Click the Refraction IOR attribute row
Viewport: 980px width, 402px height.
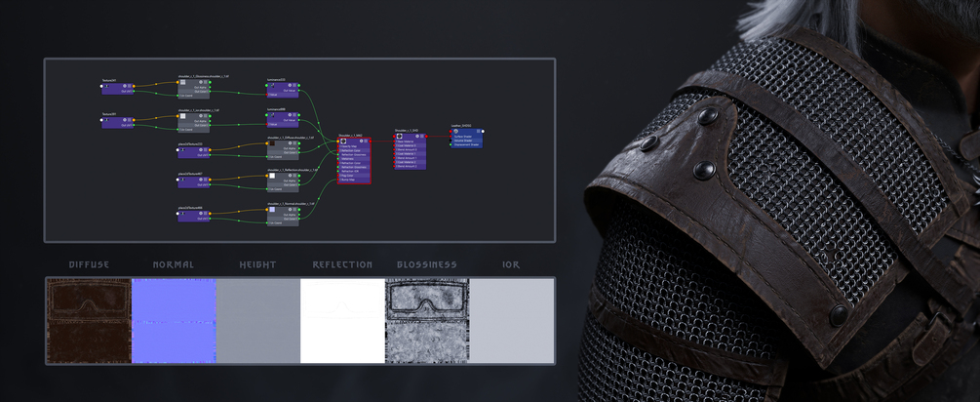point(354,172)
